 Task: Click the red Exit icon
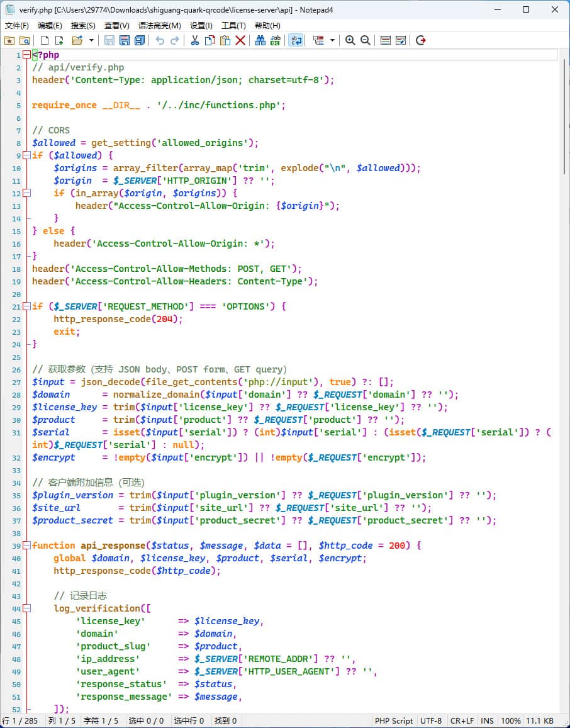(x=421, y=40)
